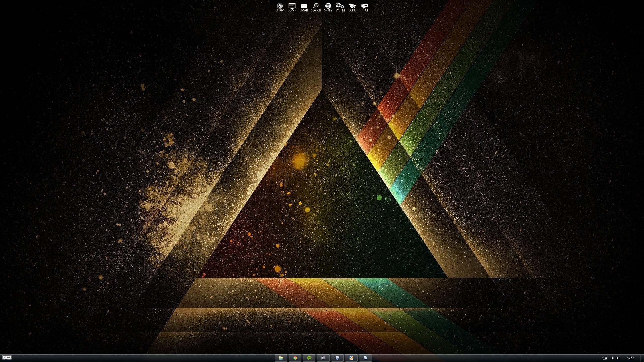Open the volume speaker control
The width and height of the screenshot is (644, 362).
click(x=618, y=358)
